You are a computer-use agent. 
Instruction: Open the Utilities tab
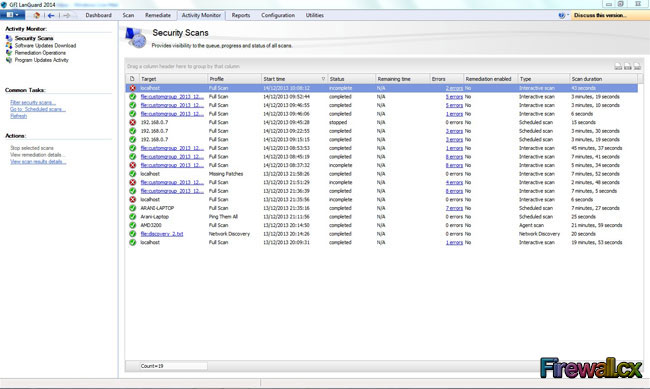pos(315,15)
